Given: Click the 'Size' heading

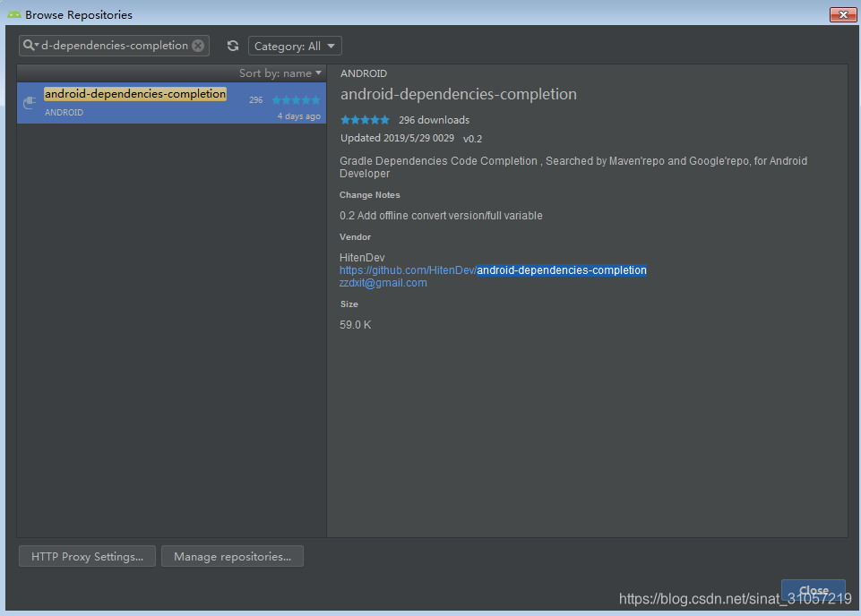Looking at the screenshot, I should pos(349,304).
